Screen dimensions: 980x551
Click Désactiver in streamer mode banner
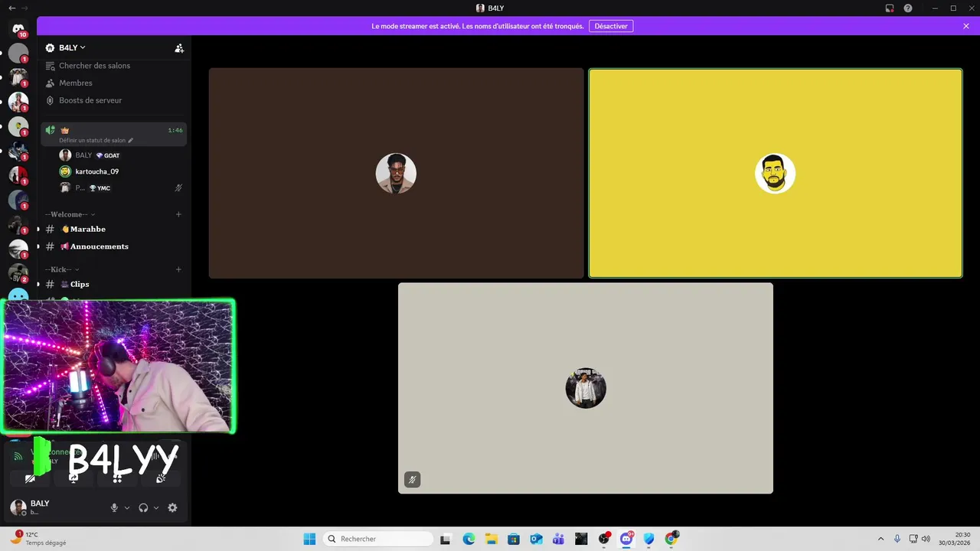point(611,26)
